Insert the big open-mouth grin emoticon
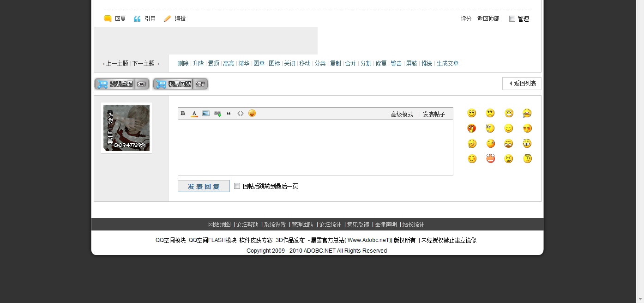The width and height of the screenshot is (644, 303). [509, 113]
